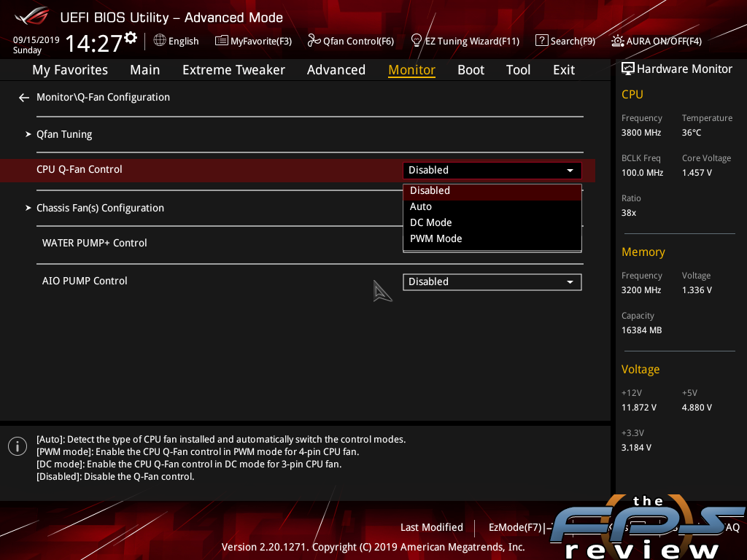Click the Qfan Control fan icon
747x560 pixels.
click(314, 41)
